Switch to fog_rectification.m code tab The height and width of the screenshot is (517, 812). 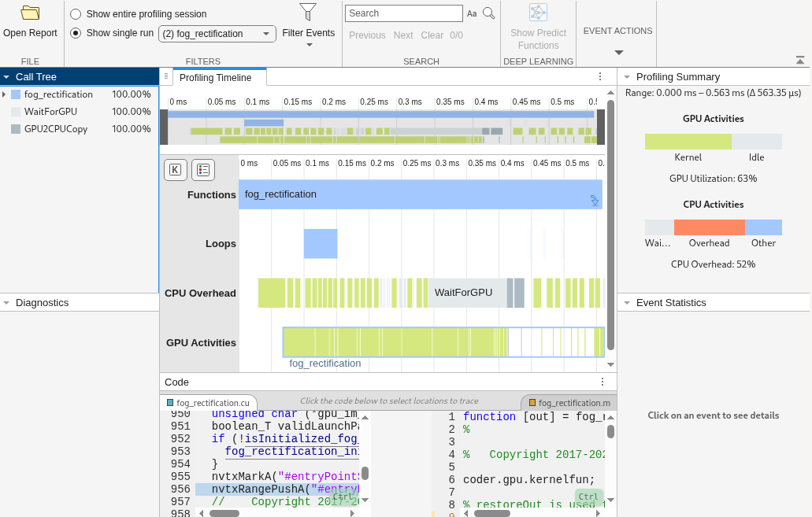click(x=569, y=403)
